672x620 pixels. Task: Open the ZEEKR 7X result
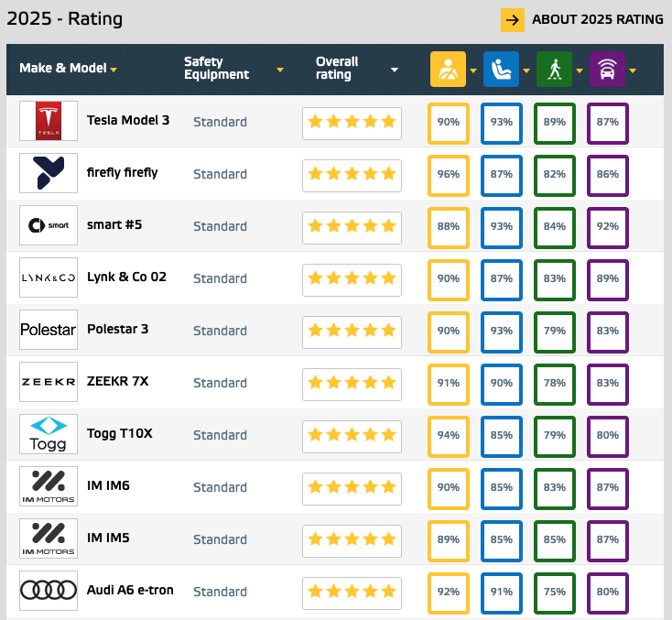(117, 381)
